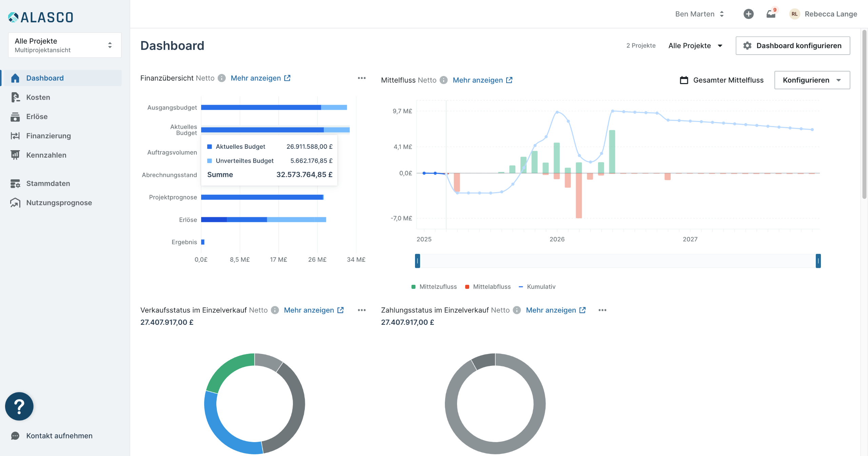Click Dashboard konfigurieren button
Viewport: 868px width, 456px height.
tap(792, 46)
